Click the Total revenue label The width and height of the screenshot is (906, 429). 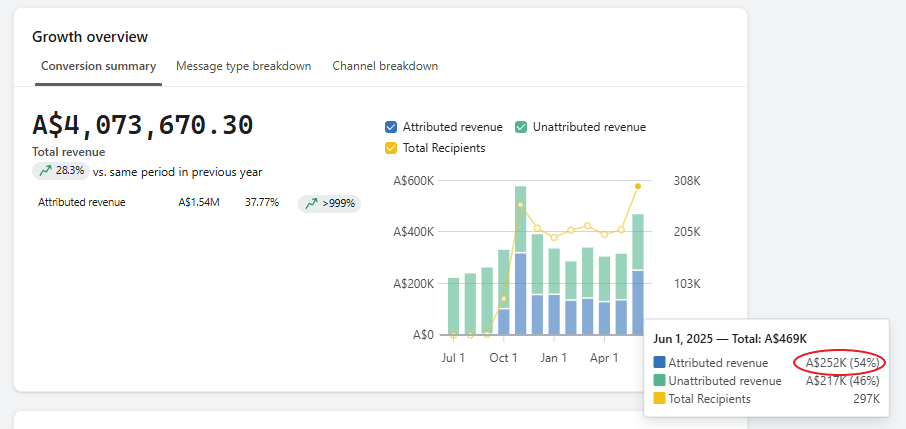pos(69,152)
